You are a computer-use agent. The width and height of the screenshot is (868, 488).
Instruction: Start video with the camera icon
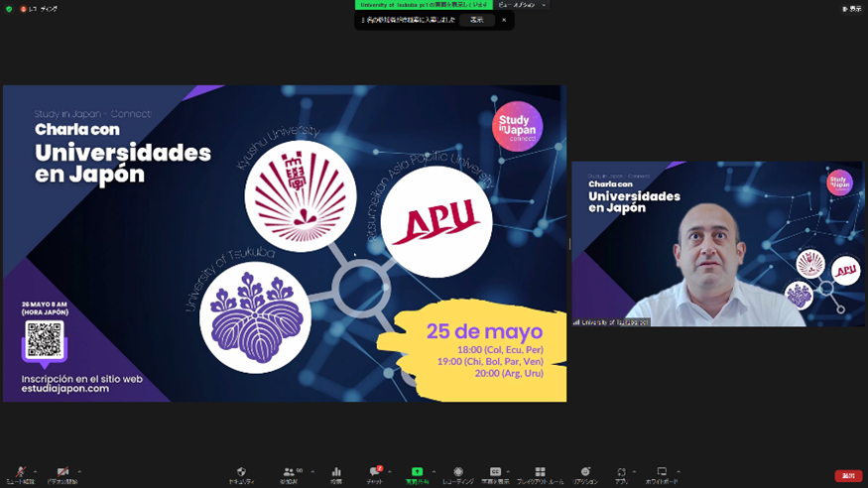[x=62, y=472]
